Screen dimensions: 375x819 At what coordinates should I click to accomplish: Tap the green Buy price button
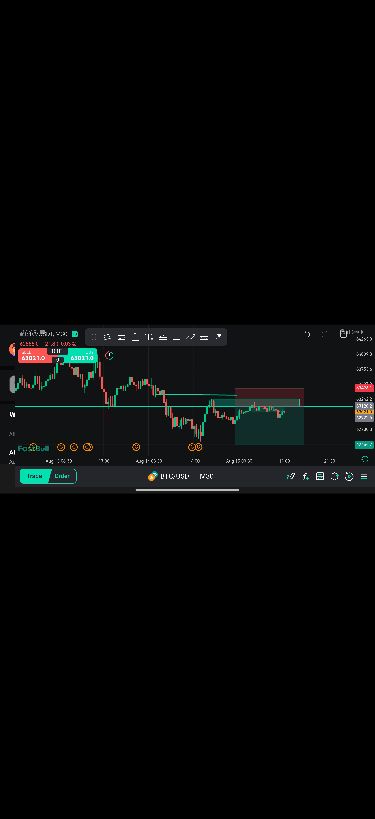pos(82,356)
